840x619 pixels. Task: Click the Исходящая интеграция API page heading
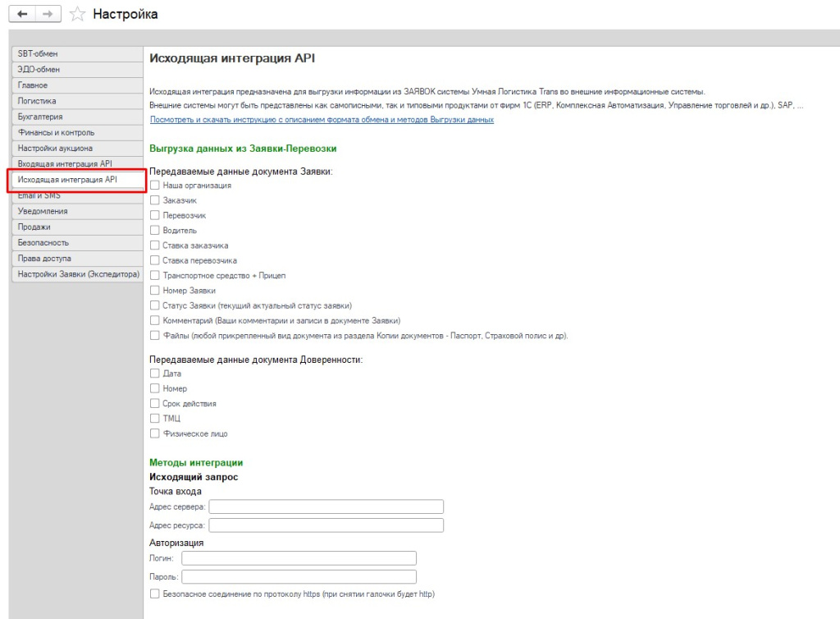(232, 58)
